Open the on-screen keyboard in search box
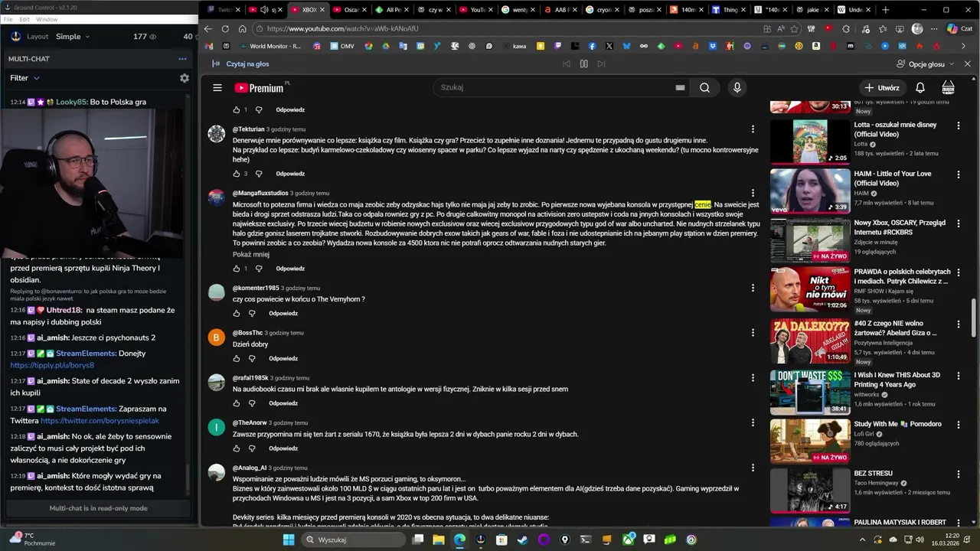Image resolution: width=980 pixels, height=551 pixels. point(680,87)
